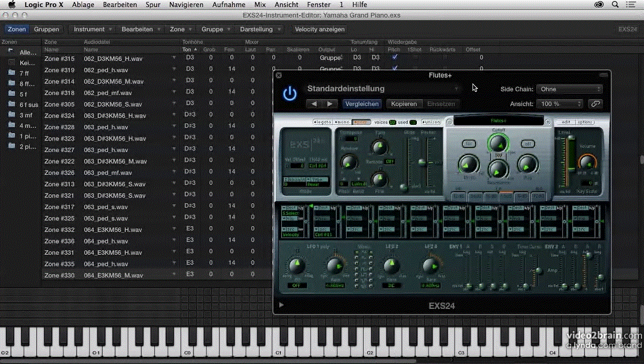Click the Ton column header to sort
Image resolution: width=644 pixels, height=364 pixels.
190,50
